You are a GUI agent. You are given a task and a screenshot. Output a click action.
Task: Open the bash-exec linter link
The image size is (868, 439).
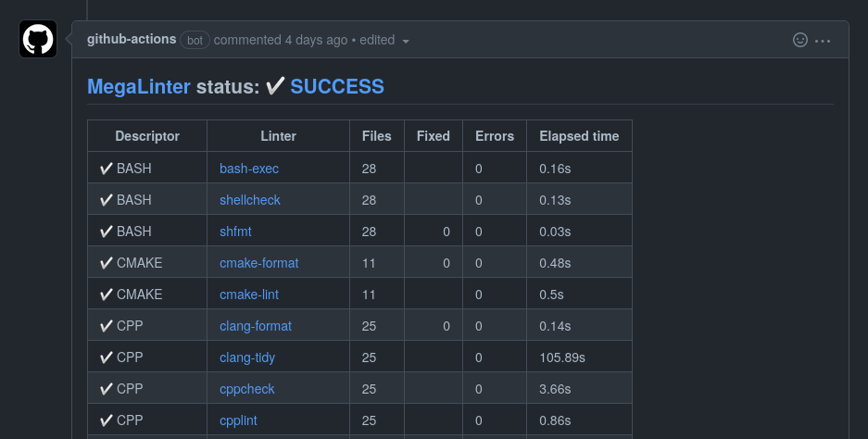tap(249, 169)
